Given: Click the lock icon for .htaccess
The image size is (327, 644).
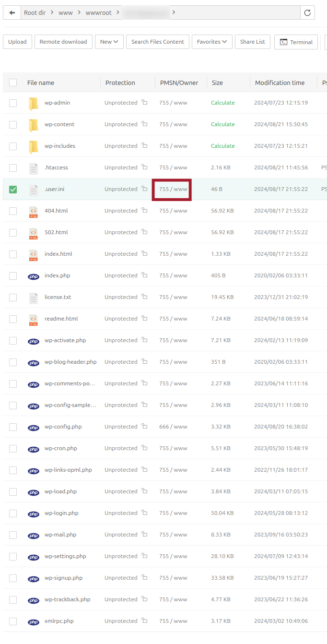Looking at the screenshot, I should pyautogui.click(x=144, y=167).
